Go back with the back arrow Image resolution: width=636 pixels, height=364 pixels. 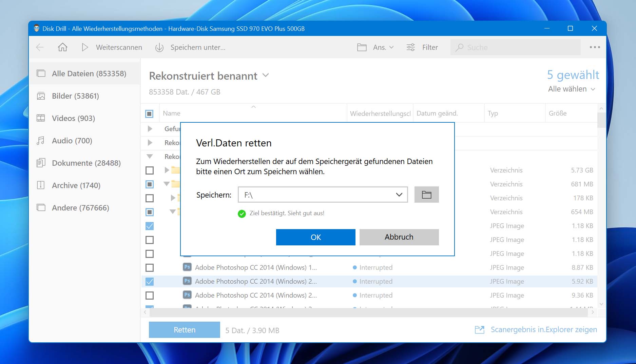(x=40, y=47)
